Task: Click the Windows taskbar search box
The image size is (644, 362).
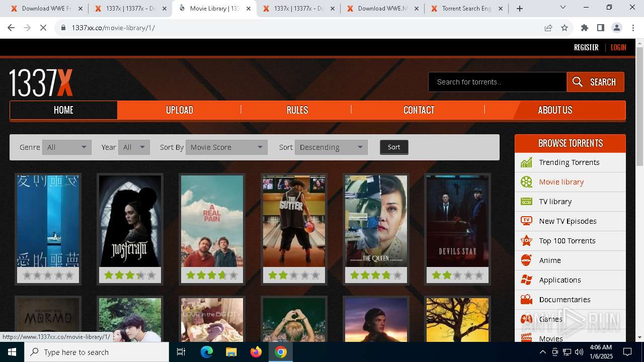Action: (x=97, y=352)
